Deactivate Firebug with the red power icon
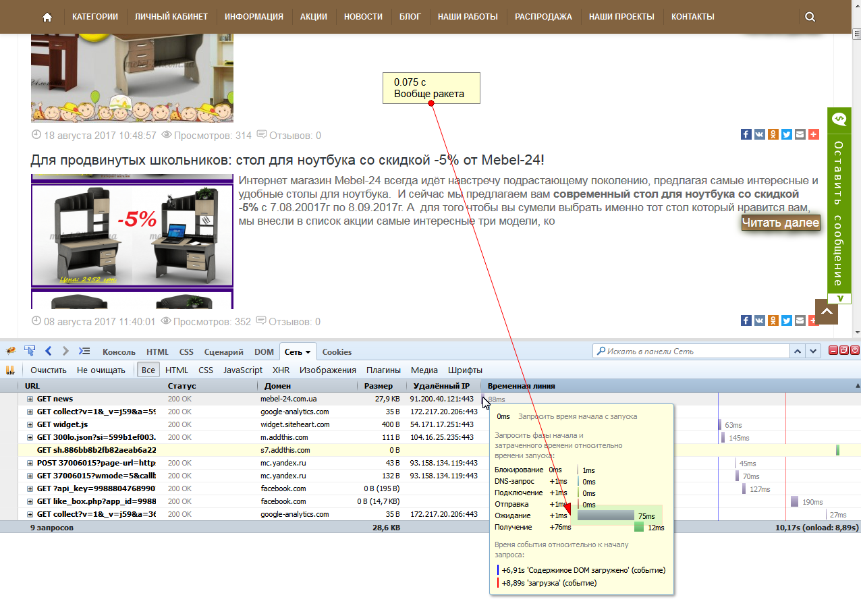The image size is (861, 616). point(854,350)
